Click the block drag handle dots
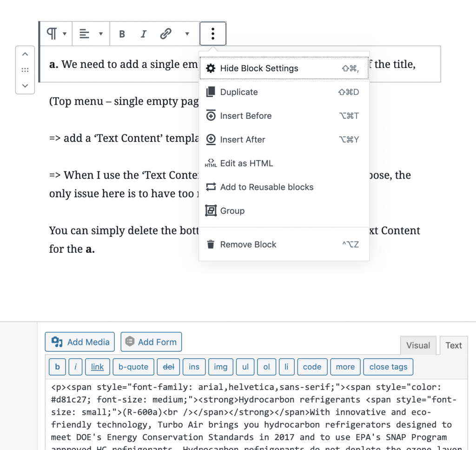The image size is (476, 450). (x=25, y=70)
